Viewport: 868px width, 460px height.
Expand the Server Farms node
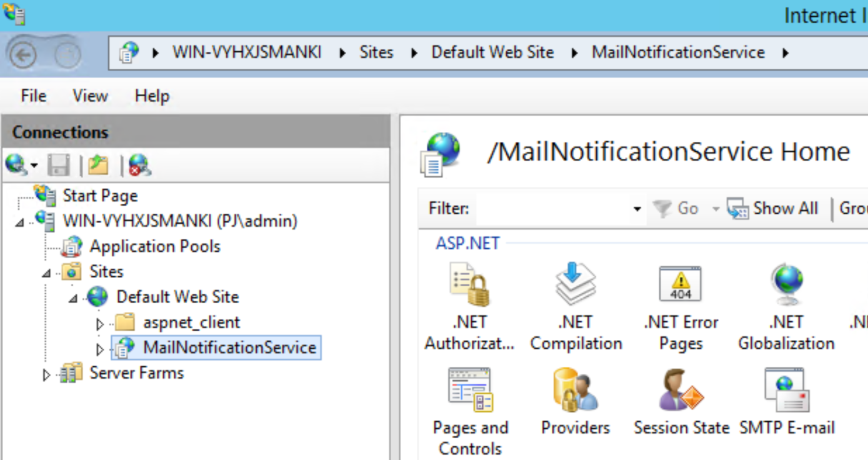[x=46, y=375]
